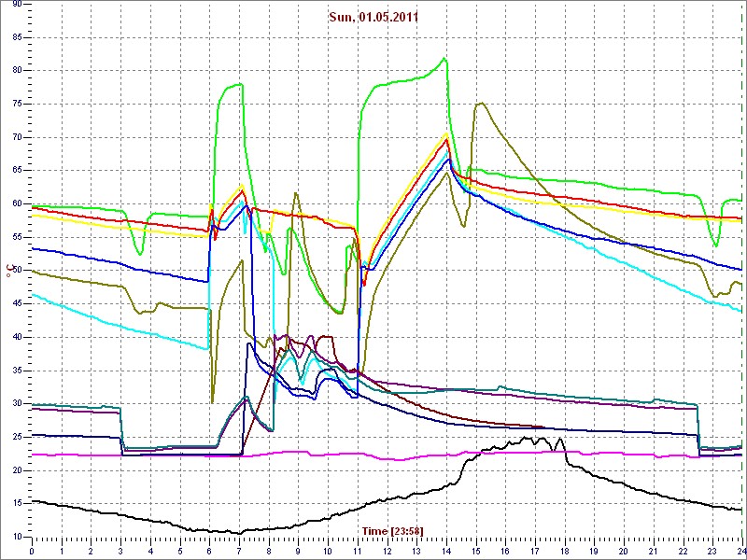Click the 10 value on the temperature axis
The height and width of the screenshot is (560, 747).
click(x=17, y=537)
